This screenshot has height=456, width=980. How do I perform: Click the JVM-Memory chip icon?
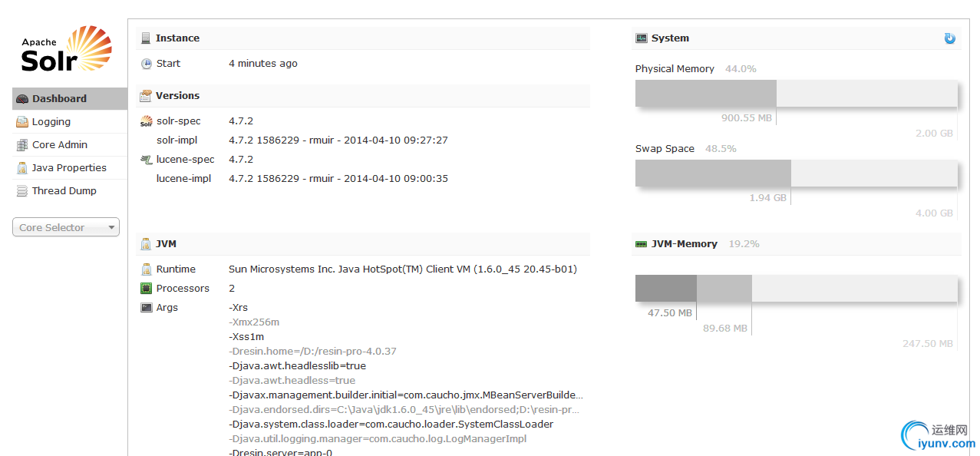[641, 244]
